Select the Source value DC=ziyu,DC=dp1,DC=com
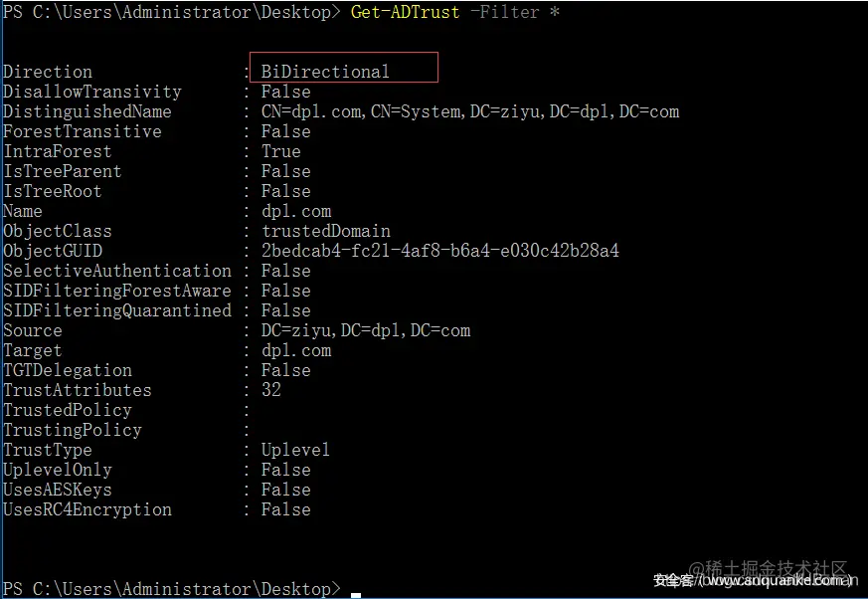The height and width of the screenshot is (599, 868). pos(365,330)
